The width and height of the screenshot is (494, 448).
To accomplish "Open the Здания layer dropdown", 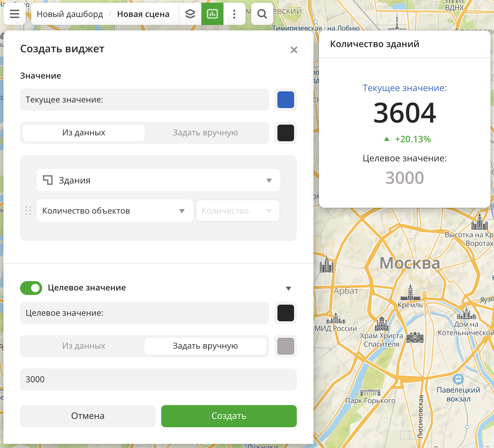I will click(158, 180).
